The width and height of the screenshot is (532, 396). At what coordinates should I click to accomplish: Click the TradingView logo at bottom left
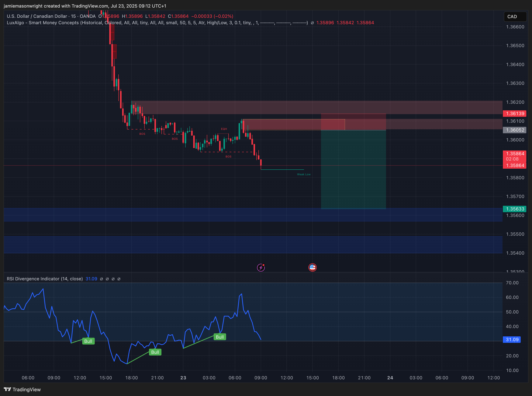tap(22, 389)
